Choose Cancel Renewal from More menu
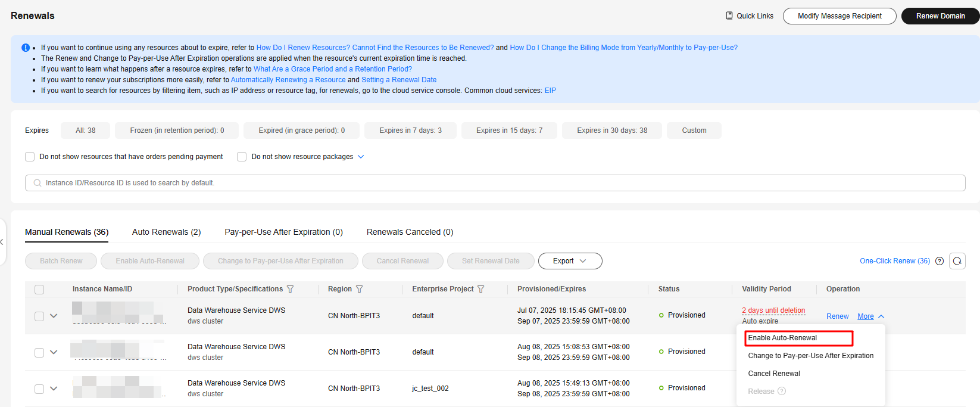This screenshot has width=980, height=407. [x=774, y=374]
